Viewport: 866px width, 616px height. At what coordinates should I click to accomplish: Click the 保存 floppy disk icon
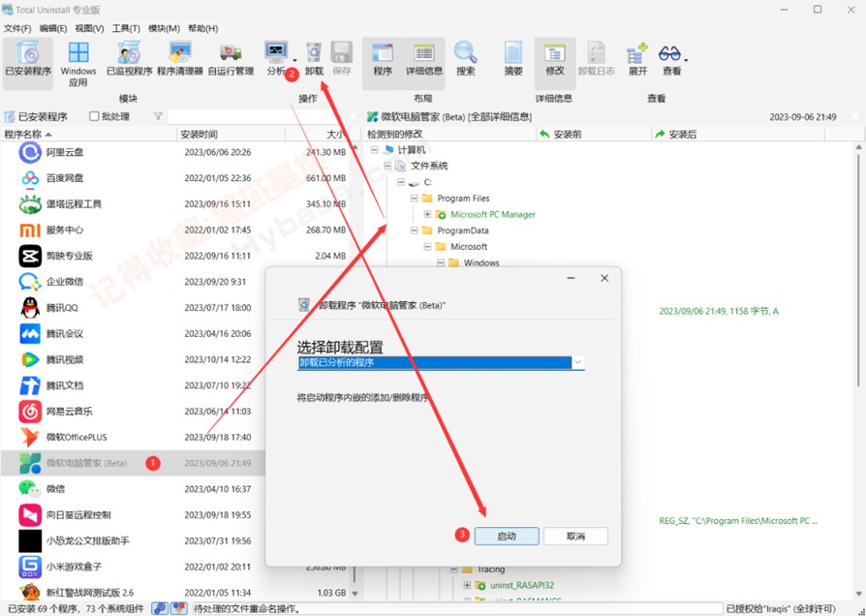342,60
